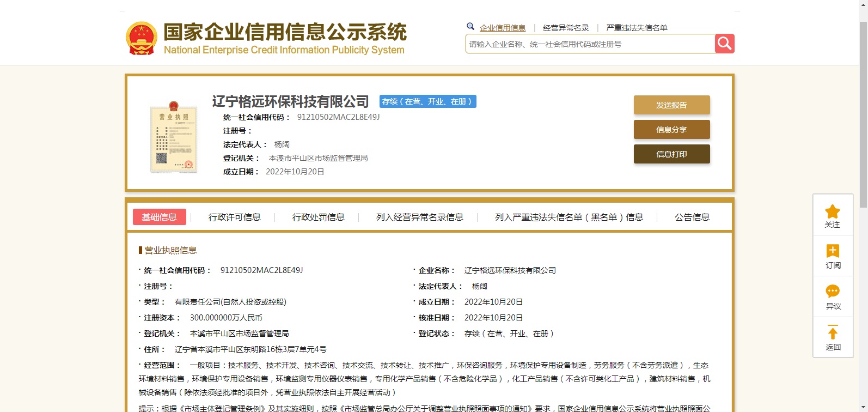Switch to the 公告信息 tab
Screen dimensions: 868x412
(x=692, y=217)
